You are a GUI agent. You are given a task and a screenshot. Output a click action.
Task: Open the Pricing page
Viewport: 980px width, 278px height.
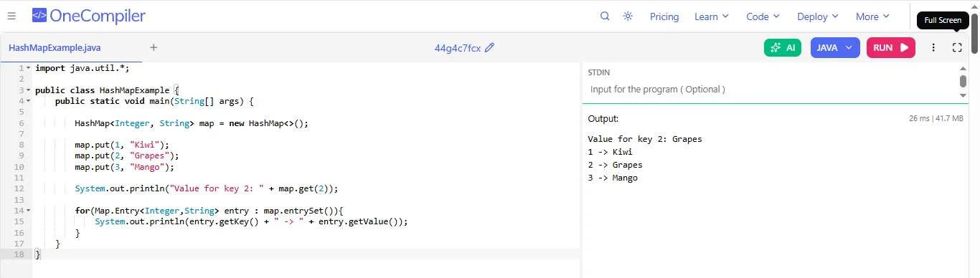[664, 16]
